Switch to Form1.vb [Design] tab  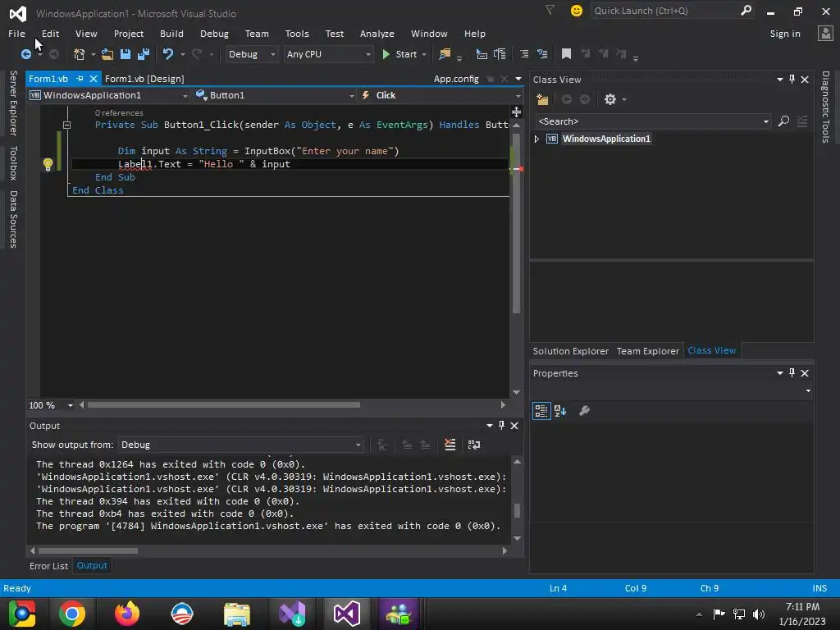pos(144,79)
